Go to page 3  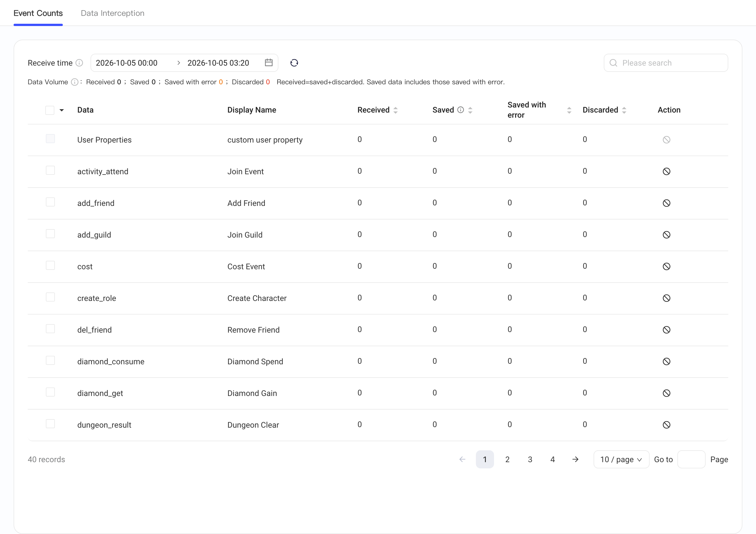[530, 459]
